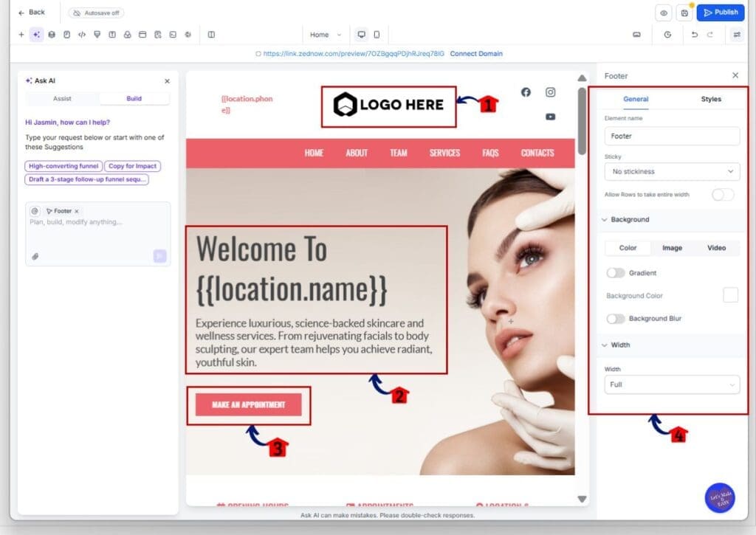Select the Color background tab
This screenshot has height=535, width=756.
point(628,248)
